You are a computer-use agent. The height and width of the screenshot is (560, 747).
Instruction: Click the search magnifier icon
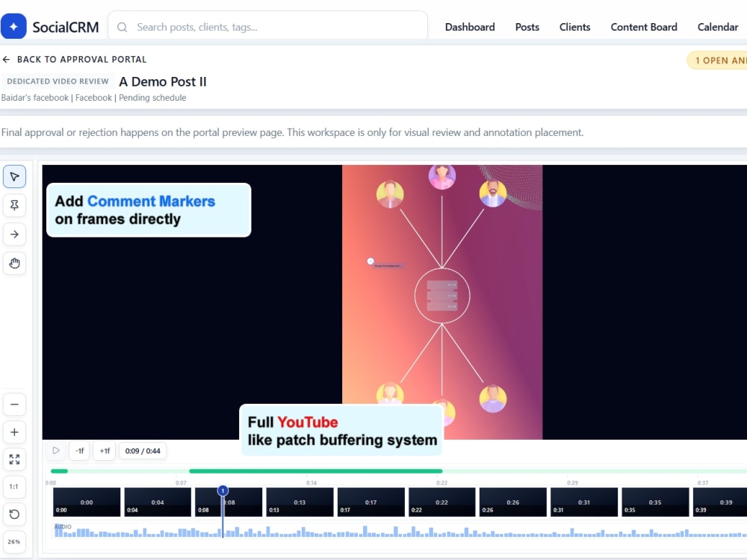pyautogui.click(x=122, y=27)
